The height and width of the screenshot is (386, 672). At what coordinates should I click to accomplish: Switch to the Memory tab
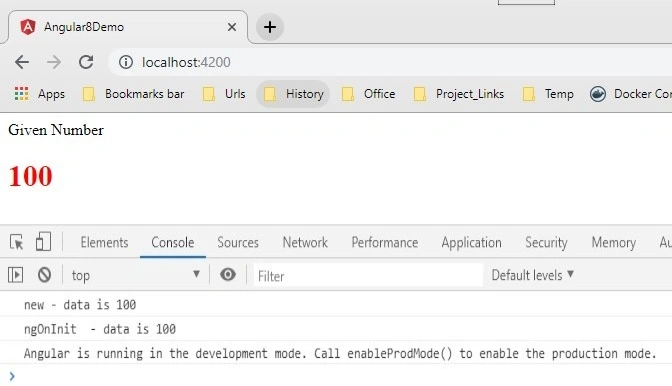tap(613, 242)
